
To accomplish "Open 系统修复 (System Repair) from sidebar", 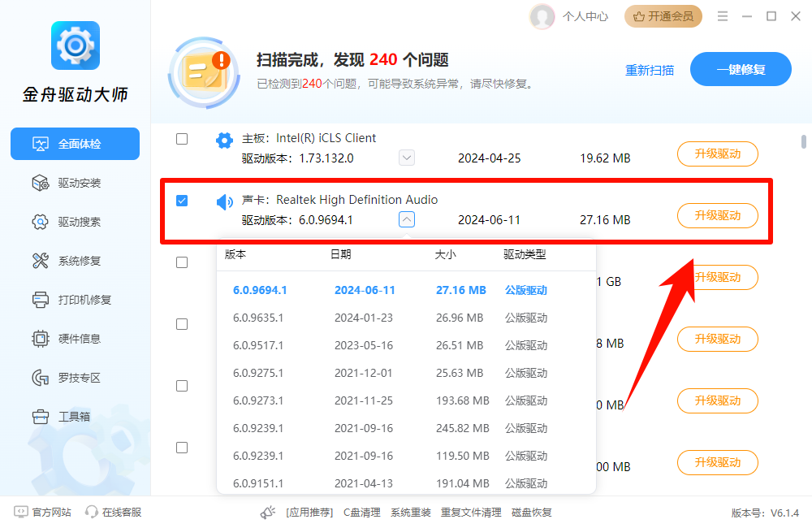I will tap(75, 260).
